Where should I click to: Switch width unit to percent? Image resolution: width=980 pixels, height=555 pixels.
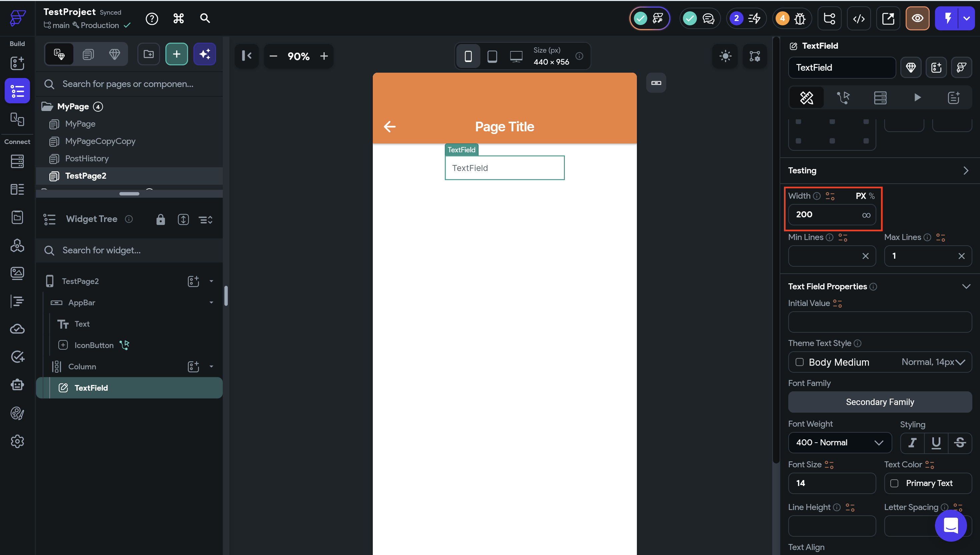(x=872, y=196)
